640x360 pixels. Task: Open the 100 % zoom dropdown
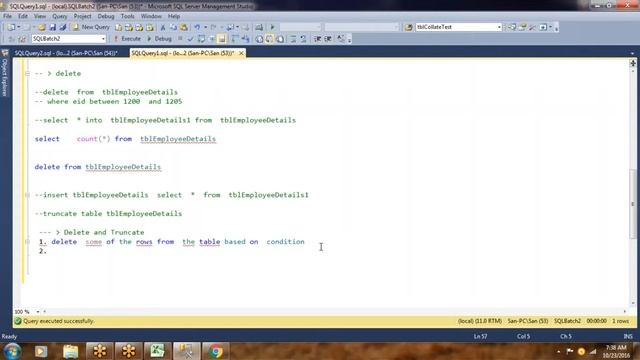38,311
